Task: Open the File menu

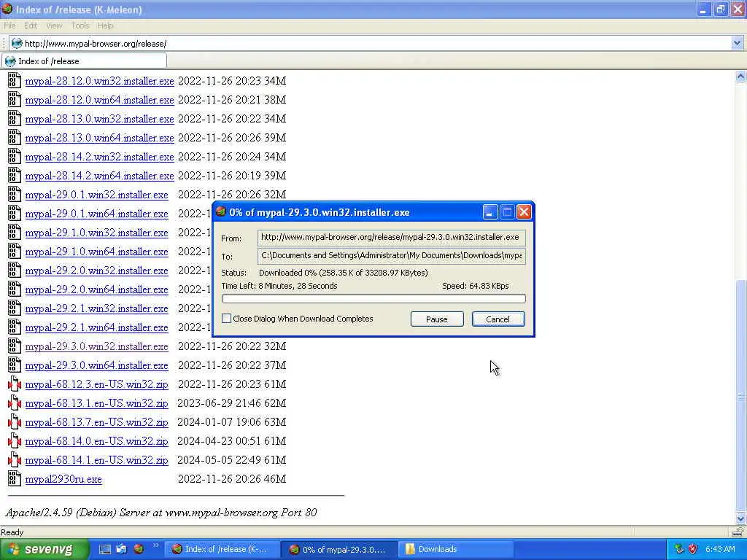Action: [x=9, y=26]
